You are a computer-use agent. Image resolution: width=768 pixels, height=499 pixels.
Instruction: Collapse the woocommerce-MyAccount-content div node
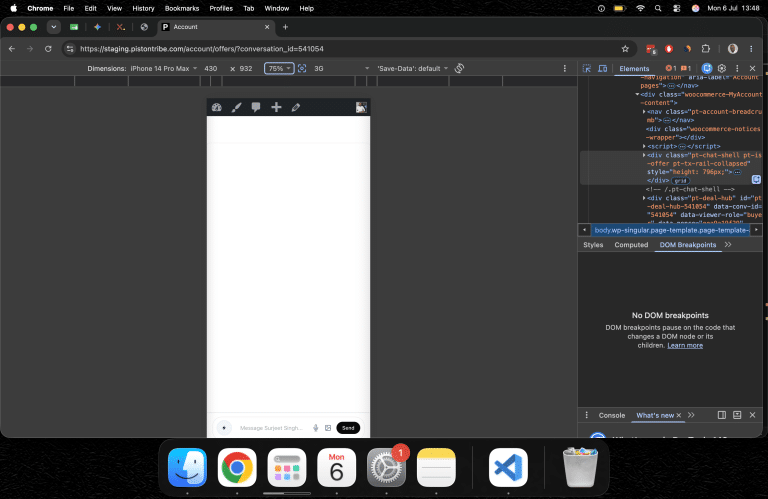[637, 95]
